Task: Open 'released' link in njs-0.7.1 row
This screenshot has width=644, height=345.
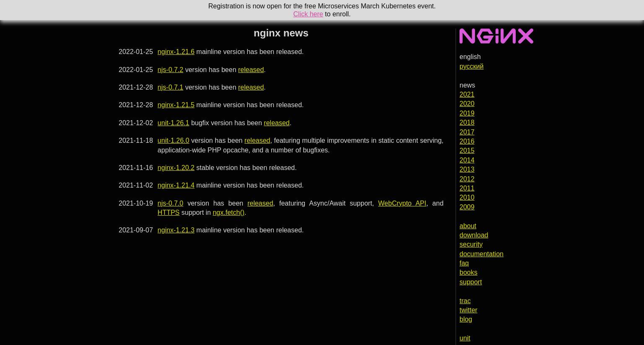Action: (251, 87)
